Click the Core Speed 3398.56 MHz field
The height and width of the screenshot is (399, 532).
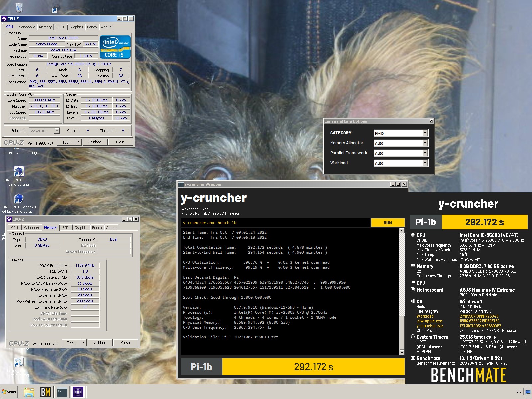44,100
